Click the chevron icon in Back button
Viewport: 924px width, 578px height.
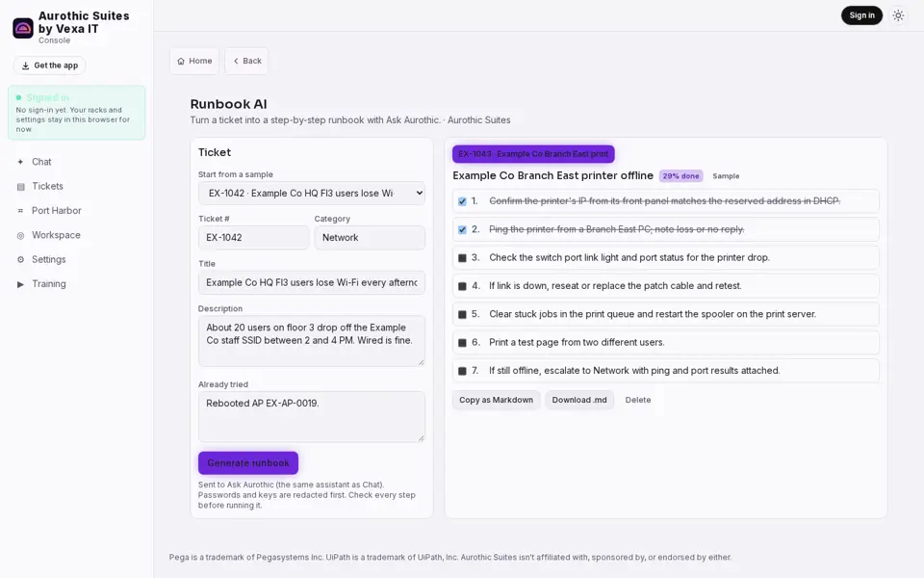tap(236, 61)
